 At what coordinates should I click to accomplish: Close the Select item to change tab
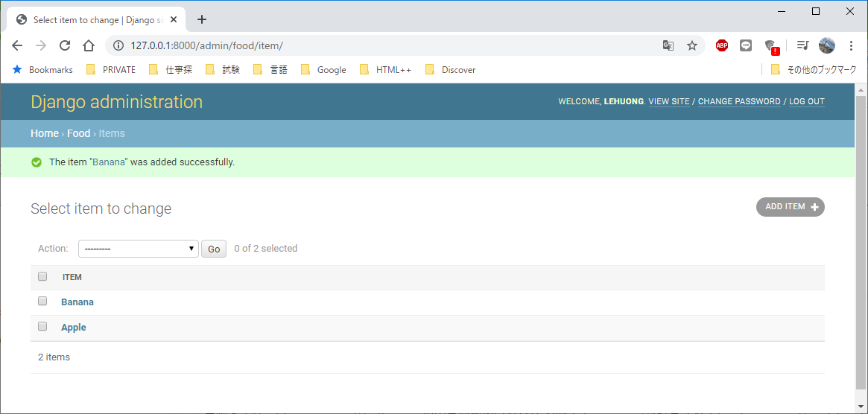click(174, 19)
